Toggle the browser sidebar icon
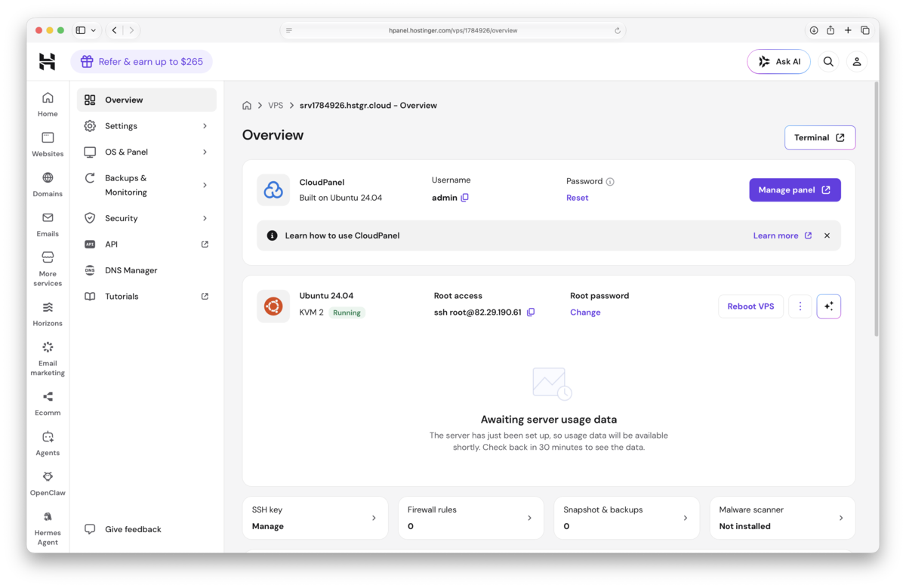This screenshot has height=588, width=906. tap(81, 30)
